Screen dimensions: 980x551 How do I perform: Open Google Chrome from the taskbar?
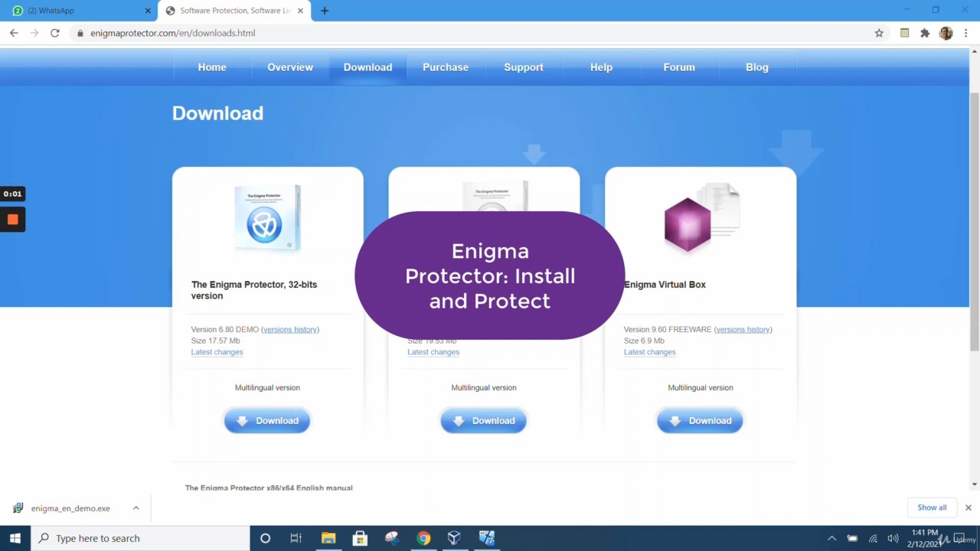[x=423, y=538]
